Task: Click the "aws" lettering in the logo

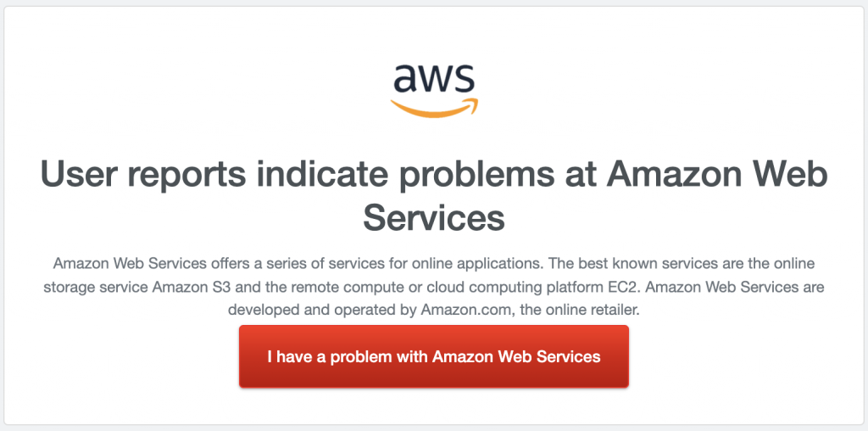Action: pos(434,80)
